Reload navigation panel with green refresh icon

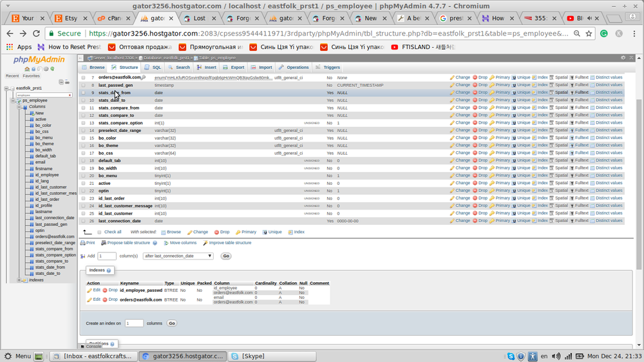[x=52, y=69]
